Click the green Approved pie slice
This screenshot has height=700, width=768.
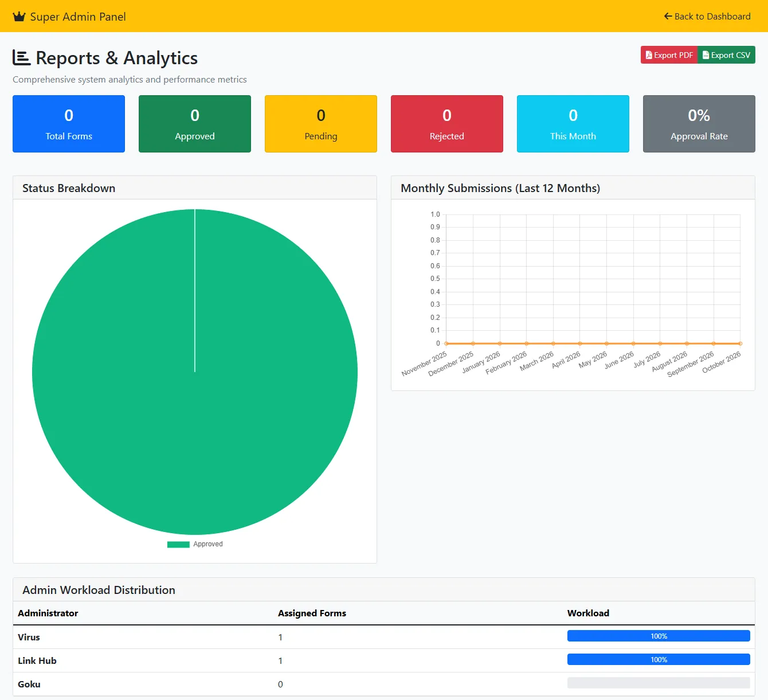195,372
